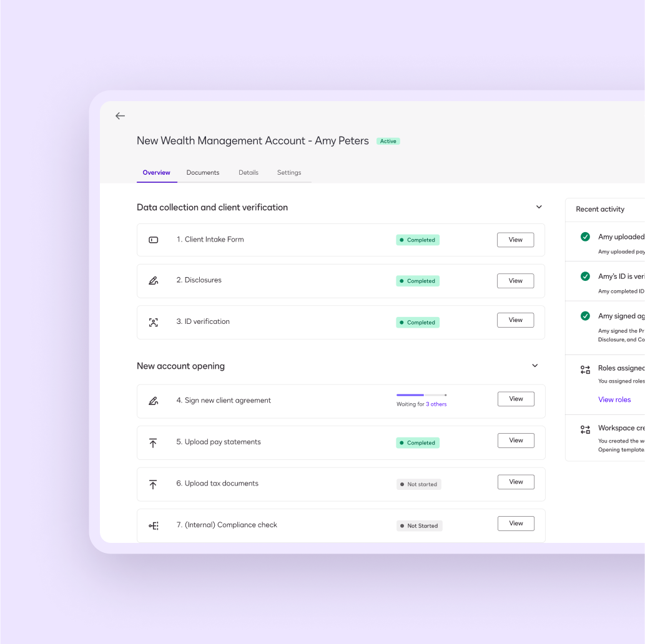View the ID verification step
Viewport: 645px width, 644px height.
[515, 320]
